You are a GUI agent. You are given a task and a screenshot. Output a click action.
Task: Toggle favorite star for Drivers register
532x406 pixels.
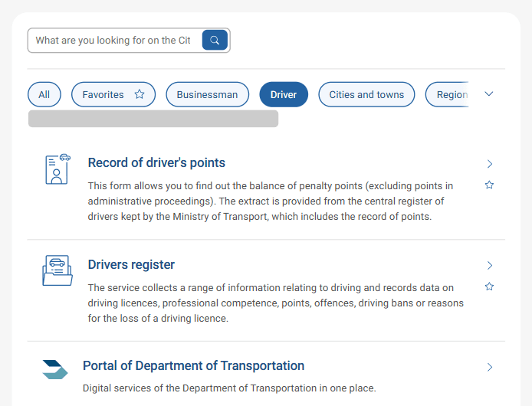pyautogui.click(x=489, y=286)
